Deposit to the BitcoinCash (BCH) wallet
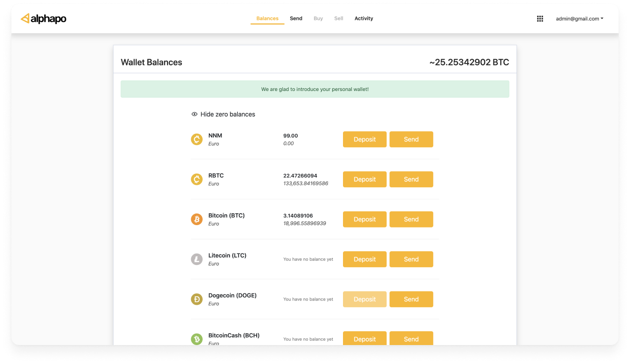 click(365, 338)
